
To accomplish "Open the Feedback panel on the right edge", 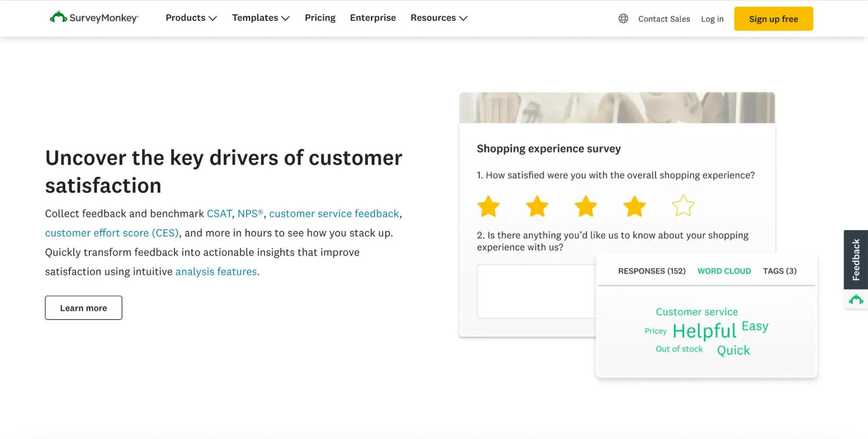I will tap(856, 259).
